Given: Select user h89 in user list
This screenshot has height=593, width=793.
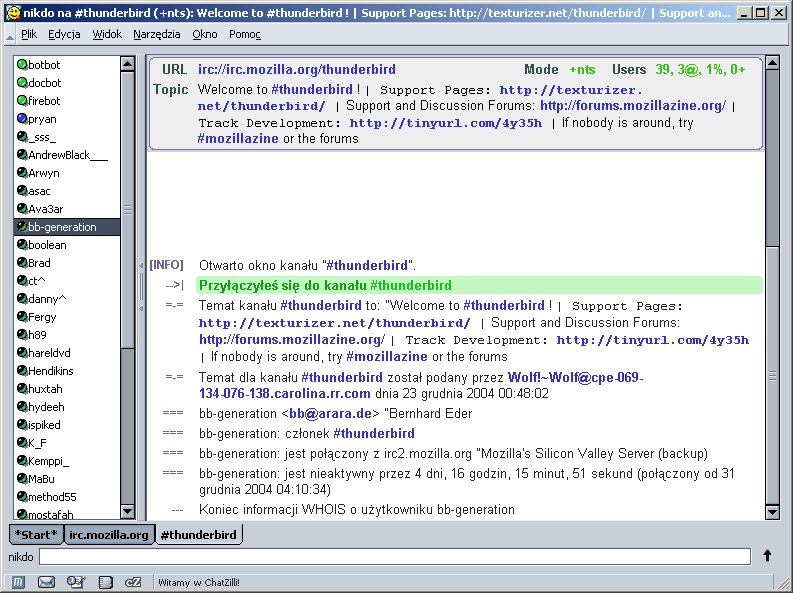Looking at the screenshot, I should [67, 335].
